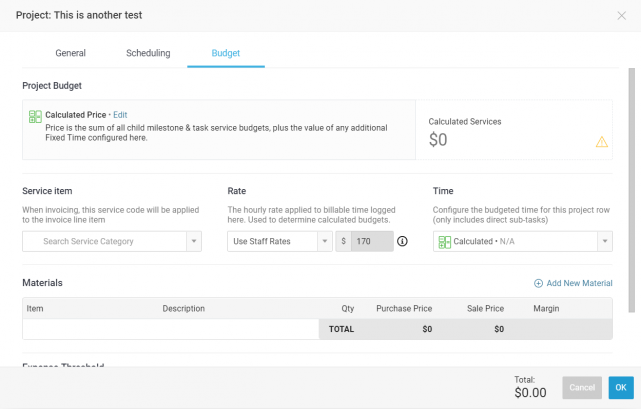This screenshot has width=641, height=409.
Task: Open the Use Staff Rates dropdown
Action: (279, 241)
